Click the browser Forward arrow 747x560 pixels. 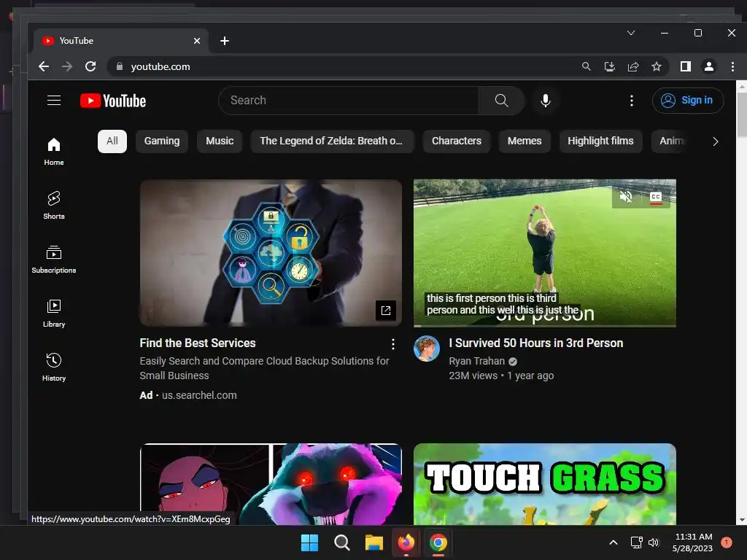tap(67, 66)
